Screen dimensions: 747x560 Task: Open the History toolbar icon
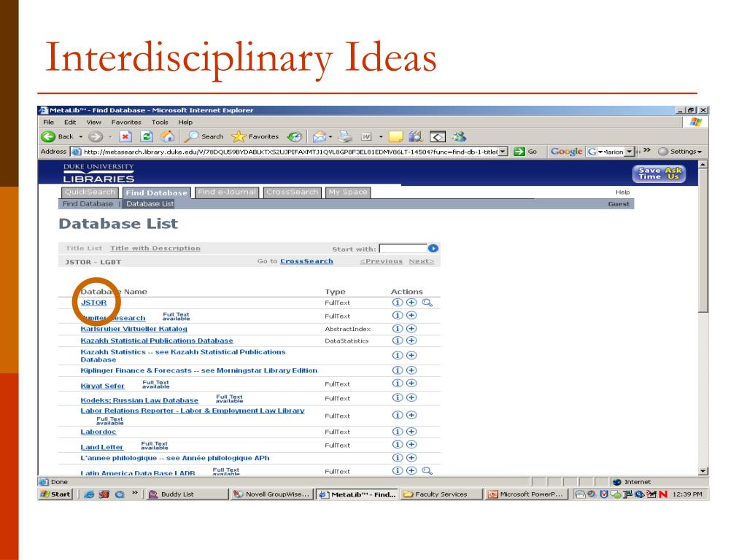click(295, 137)
